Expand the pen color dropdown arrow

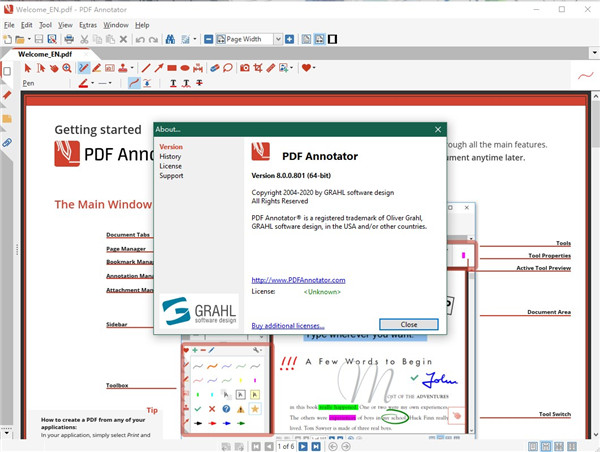pyautogui.click(x=92, y=83)
